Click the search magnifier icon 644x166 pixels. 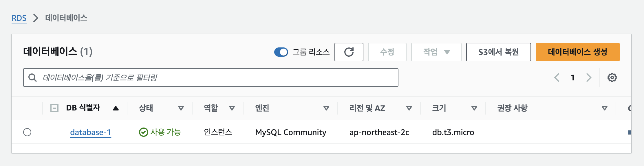pyautogui.click(x=32, y=78)
